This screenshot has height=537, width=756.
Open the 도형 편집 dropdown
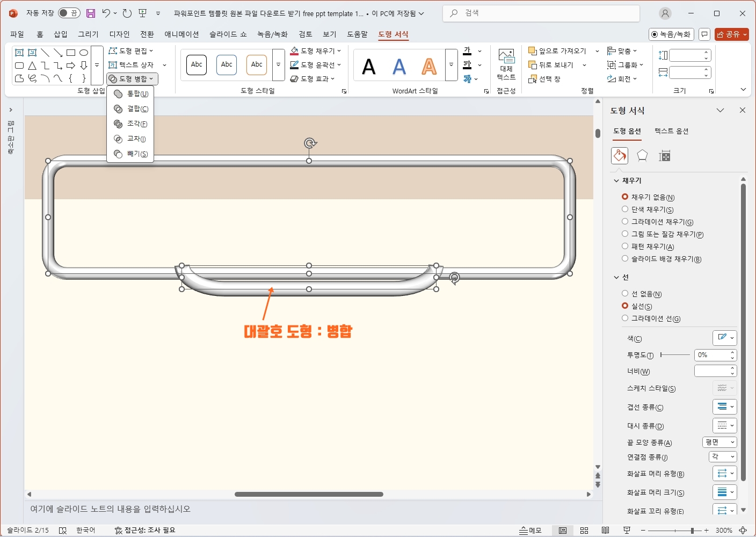click(131, 51)
